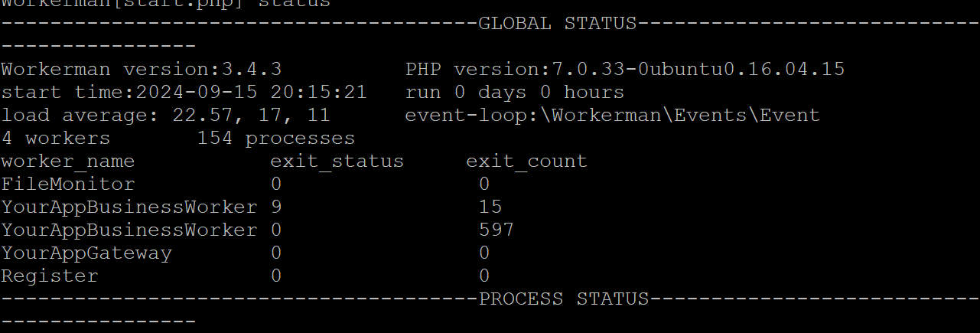Click the PROCESS STATUS header text

(564, 299)
